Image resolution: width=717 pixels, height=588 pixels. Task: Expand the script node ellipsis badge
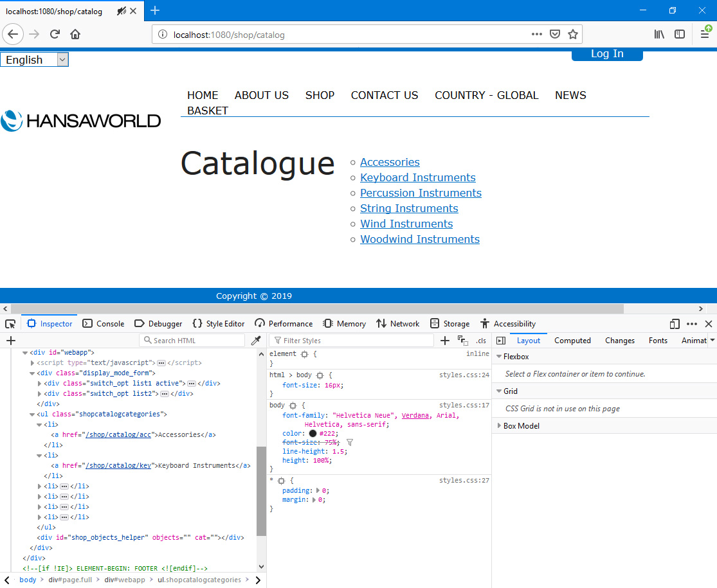161,362
